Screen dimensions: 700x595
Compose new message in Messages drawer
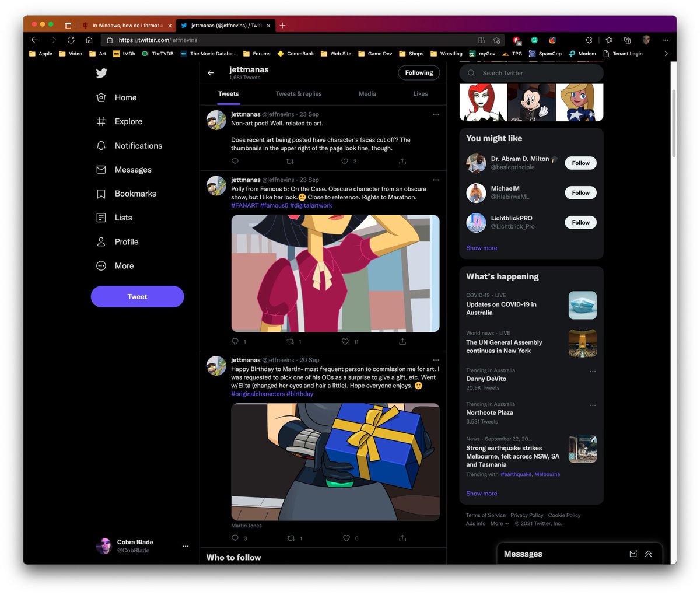[x=633, y=554]
